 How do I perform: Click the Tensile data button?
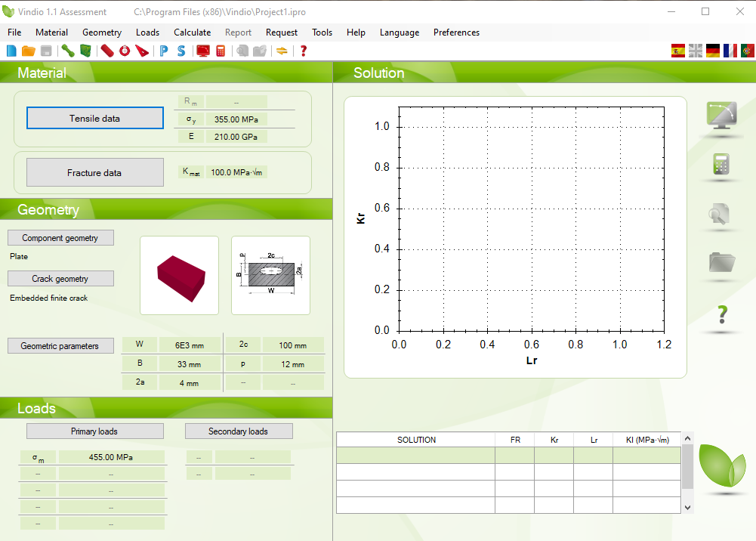[95, 119]
